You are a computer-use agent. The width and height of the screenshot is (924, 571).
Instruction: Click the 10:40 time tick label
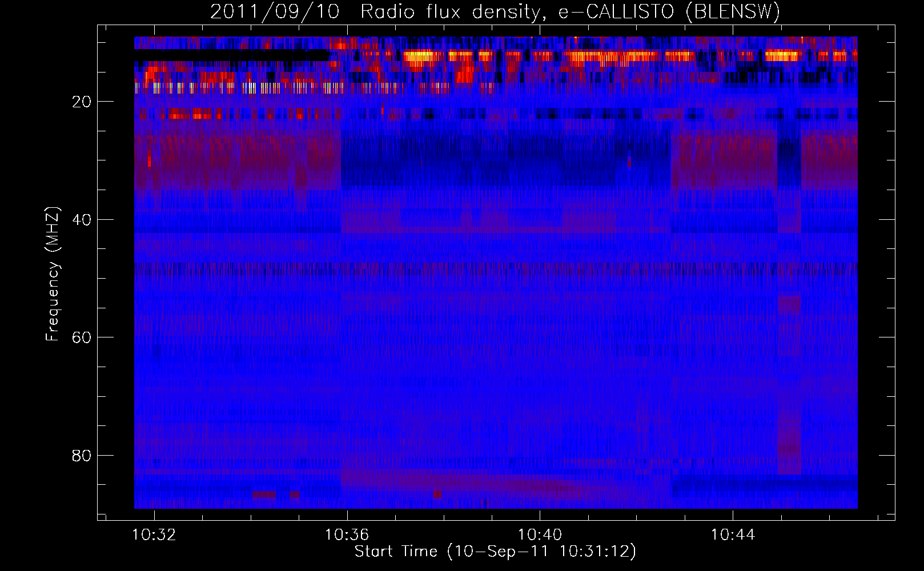point(540,535)
